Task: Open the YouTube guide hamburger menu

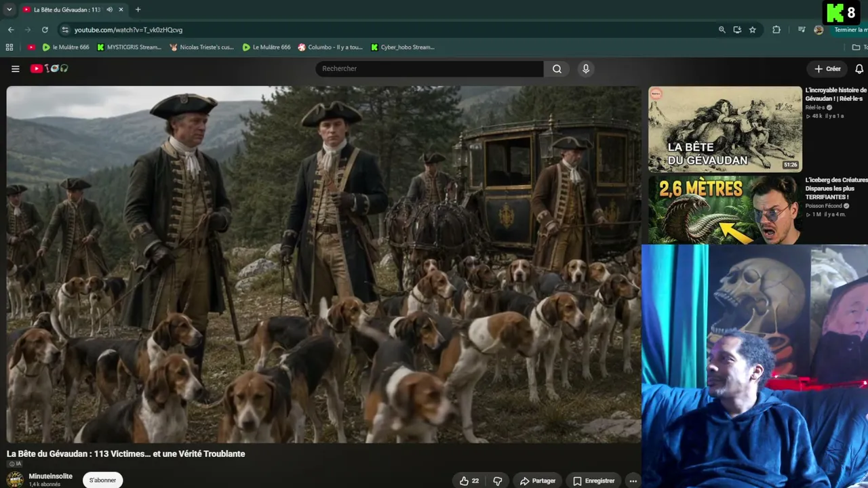Action: tap(15, 68)
